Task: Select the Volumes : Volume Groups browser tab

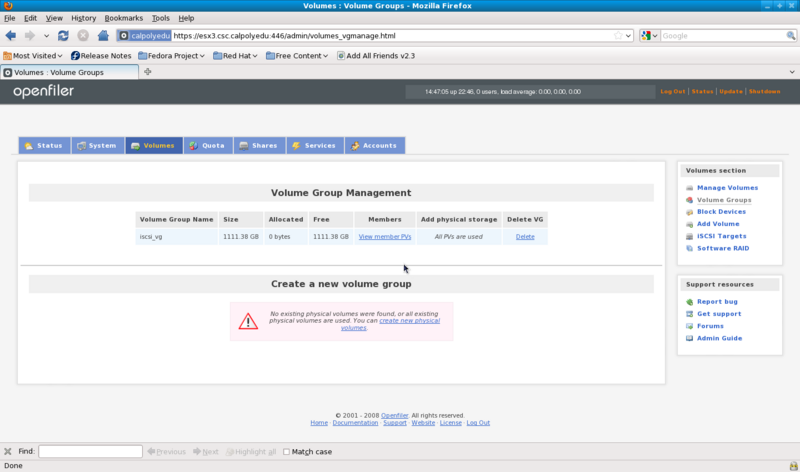Action: (69, 72)
